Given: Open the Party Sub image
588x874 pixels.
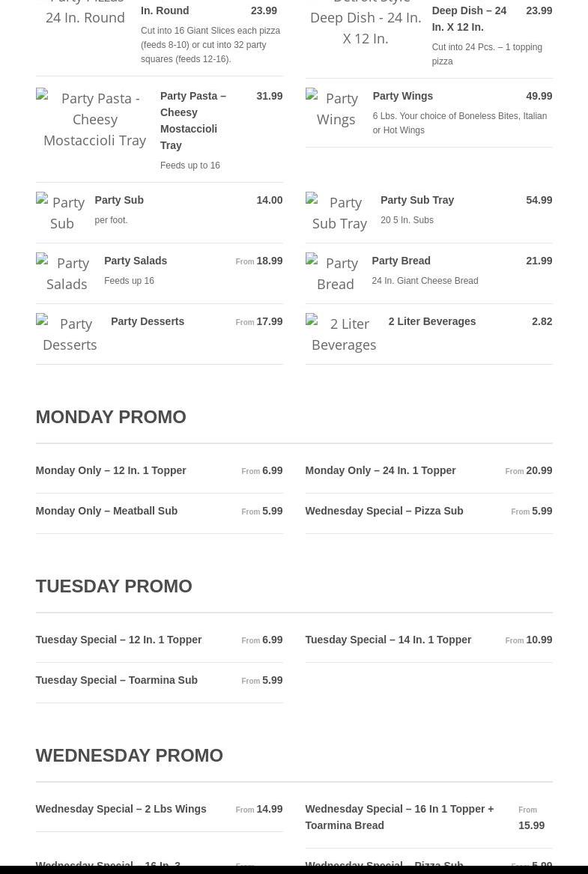Looking at the screenshot, I should click(x=61, y=213).
